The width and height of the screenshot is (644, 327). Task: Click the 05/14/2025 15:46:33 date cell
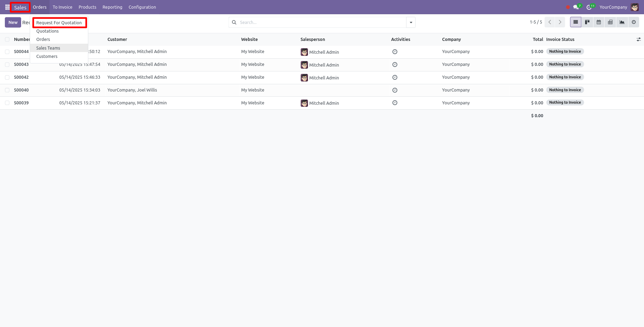click(80, 77)
